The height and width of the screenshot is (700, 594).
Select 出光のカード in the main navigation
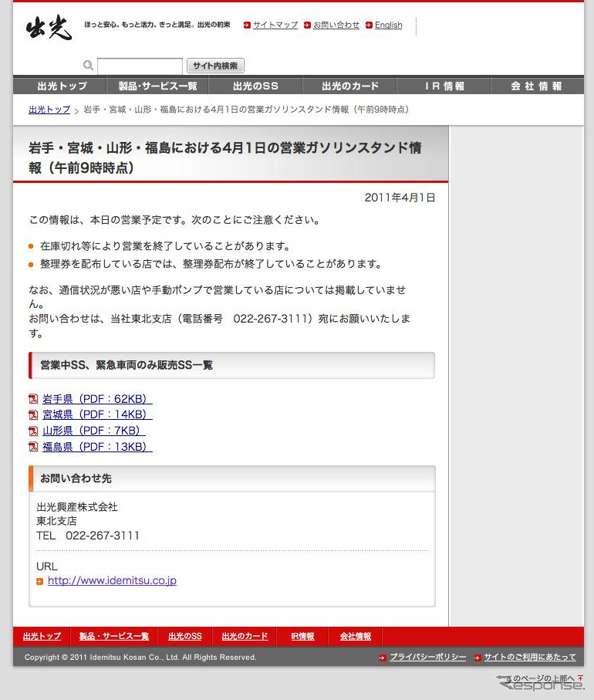[x=347, y=86]
